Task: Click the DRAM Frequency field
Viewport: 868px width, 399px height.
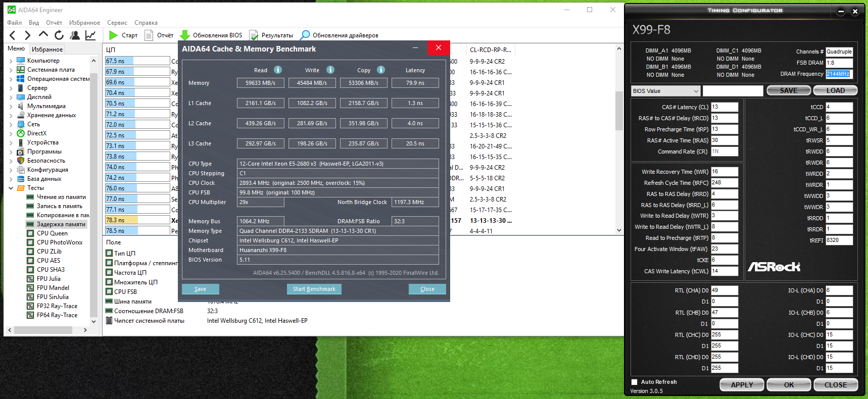Action: tap(839, 74)
